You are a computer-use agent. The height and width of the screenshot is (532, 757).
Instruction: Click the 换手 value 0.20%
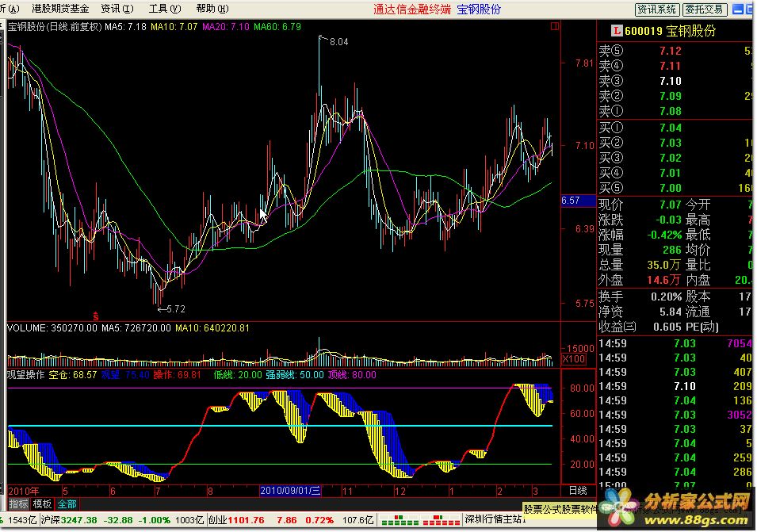tap(666, 297)
